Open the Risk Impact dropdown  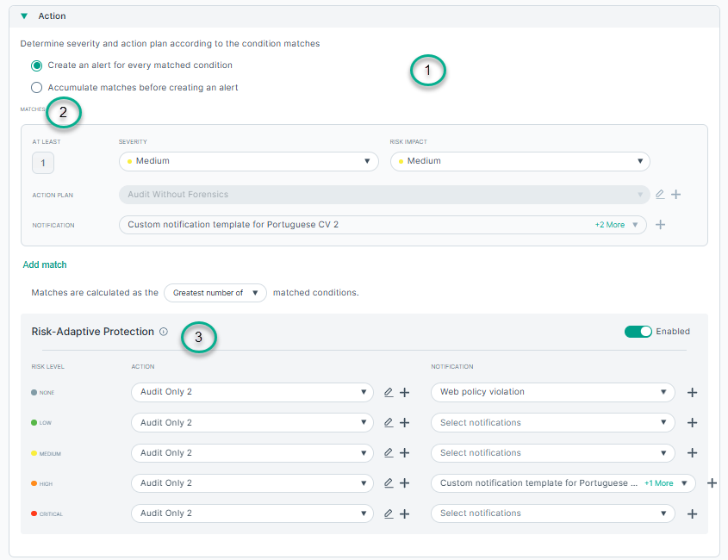[520, 161]
